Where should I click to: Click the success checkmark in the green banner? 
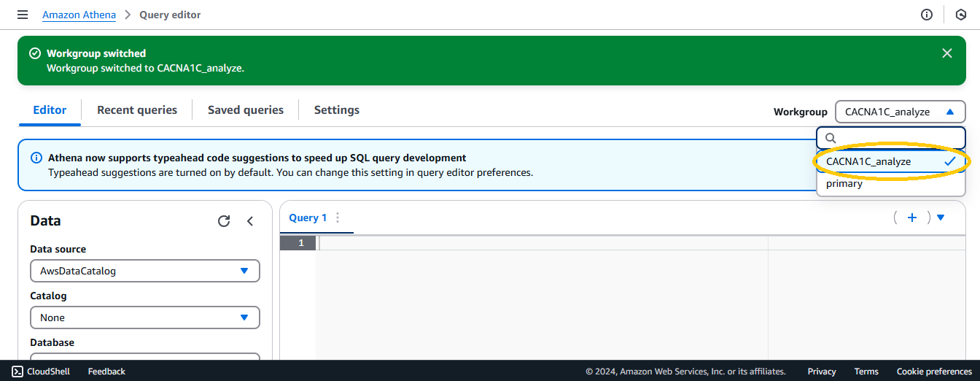tap(34, 53)
